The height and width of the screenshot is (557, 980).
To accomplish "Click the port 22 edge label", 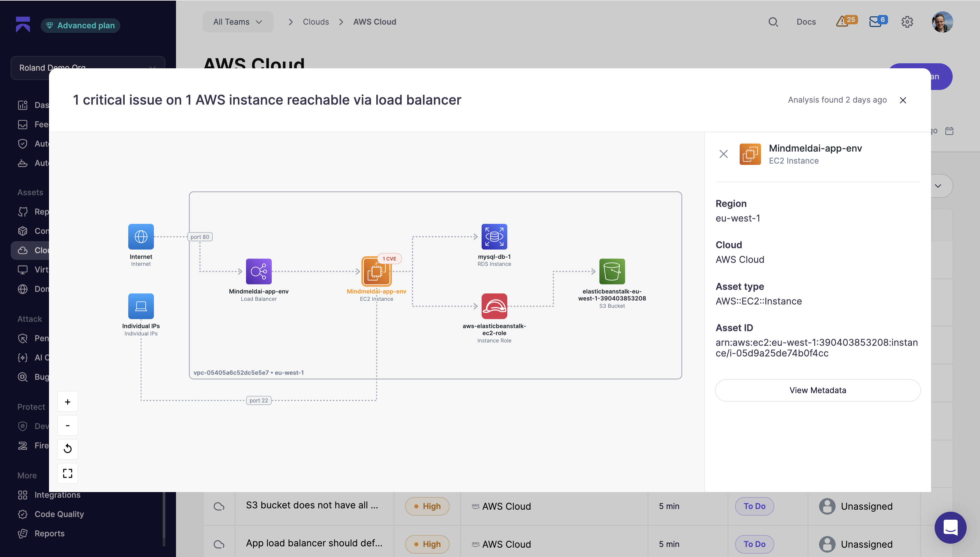I will click(x=259, y=400).
